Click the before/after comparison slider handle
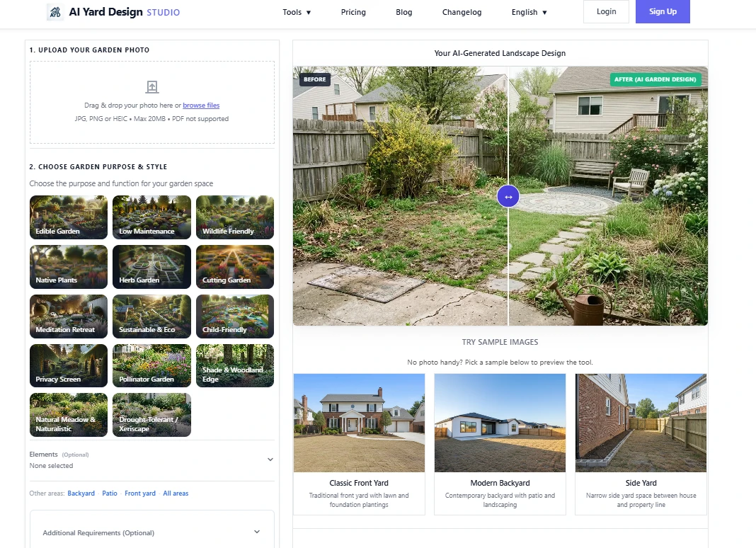 click(508, 196)
